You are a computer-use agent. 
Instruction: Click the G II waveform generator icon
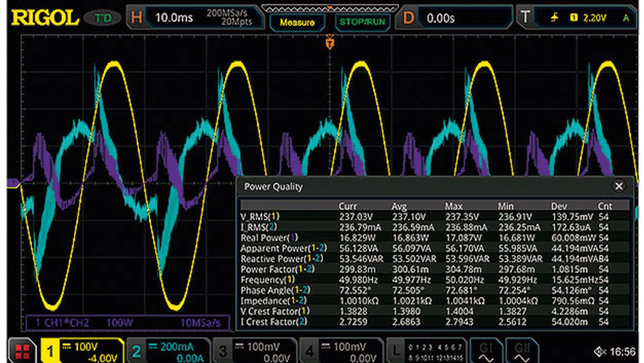pyautogui.click(x=522, y=351)
